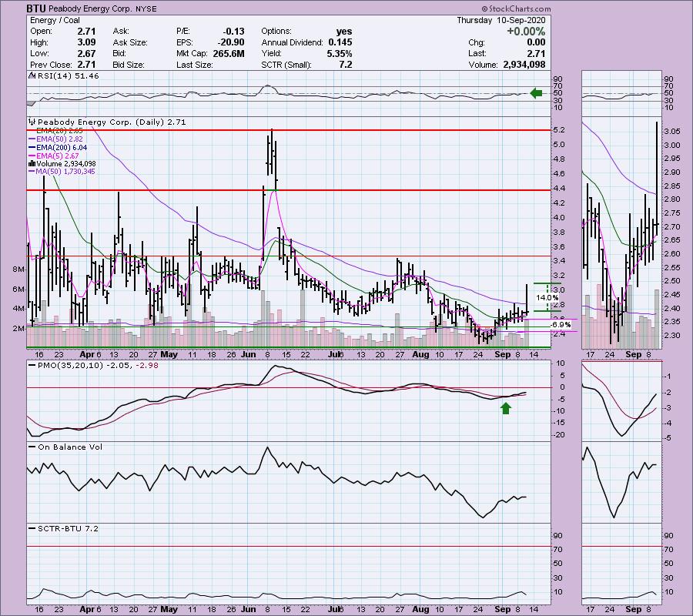Click the Yield value 5.35%
The width and height of the screenshot is (693, 616).
pyautogui.click(x=340, y=53)
